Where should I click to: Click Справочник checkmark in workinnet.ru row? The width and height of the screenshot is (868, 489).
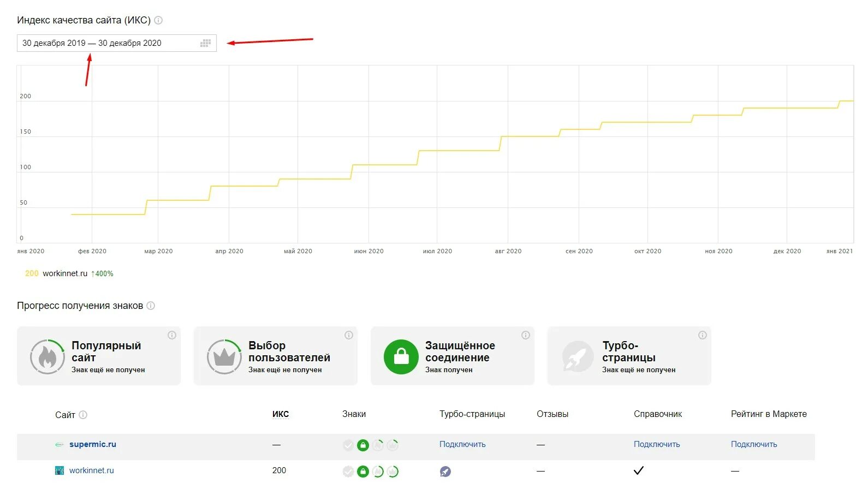(x=639, y=470)
